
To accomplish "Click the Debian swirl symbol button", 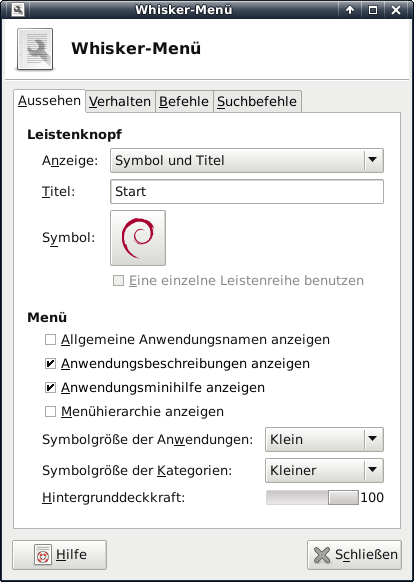I will coord(138,238).
